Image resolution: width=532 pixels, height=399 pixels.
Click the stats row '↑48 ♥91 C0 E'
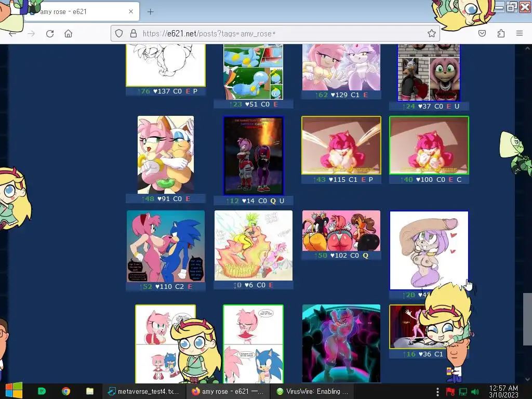point(166,199)
